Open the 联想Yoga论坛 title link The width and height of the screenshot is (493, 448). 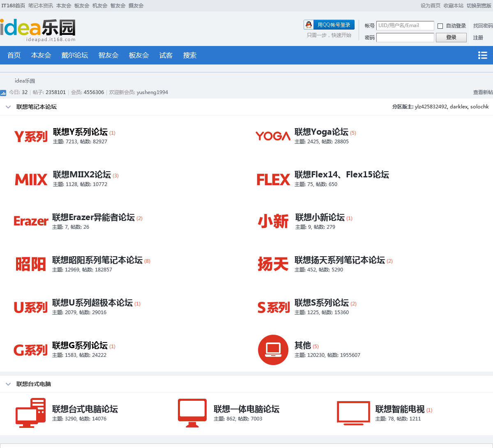tap(321, 132)
